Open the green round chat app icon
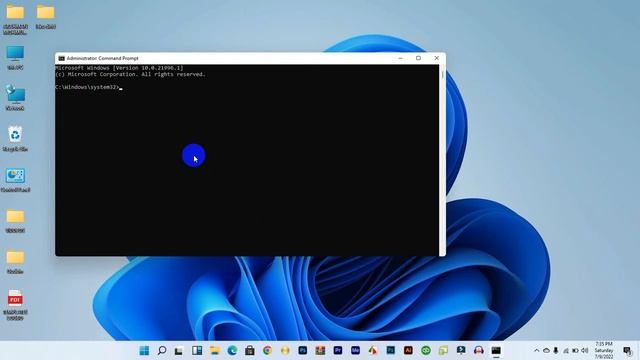Screen dimensions: 640x360 (x=426, y=350)
